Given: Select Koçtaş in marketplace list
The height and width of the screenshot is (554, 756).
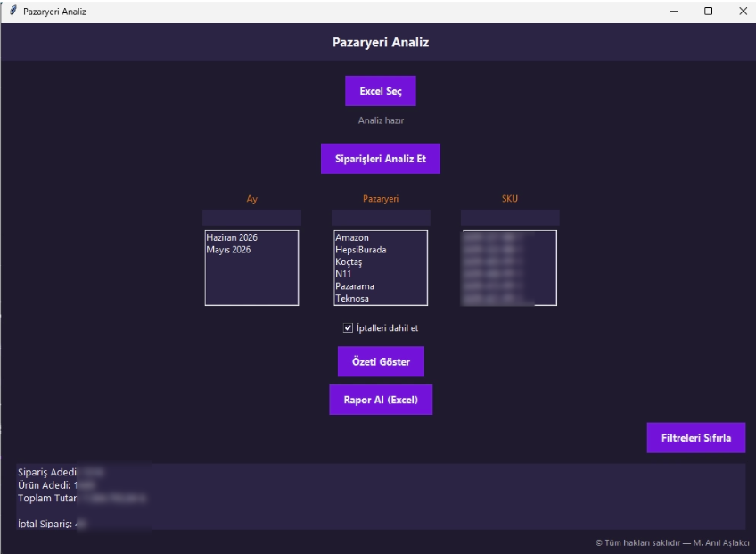Looking at the screenshot, I should point(381,261).
